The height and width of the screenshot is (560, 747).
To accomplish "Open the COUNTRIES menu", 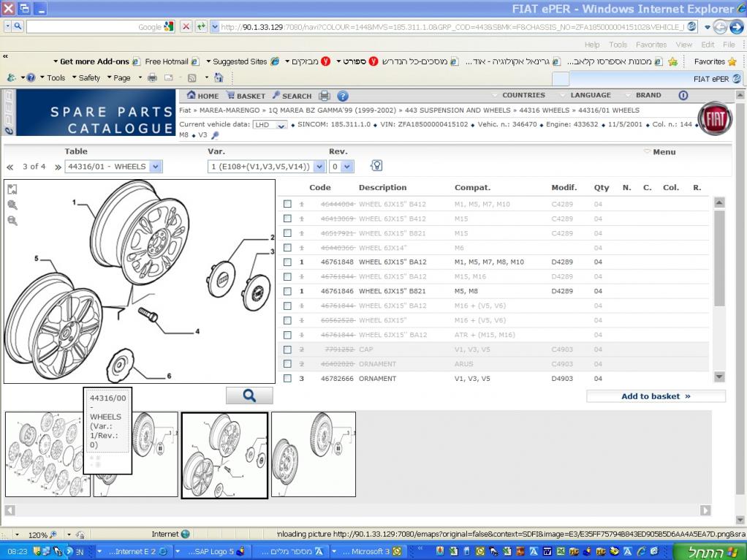I will [x=523, y=95].
